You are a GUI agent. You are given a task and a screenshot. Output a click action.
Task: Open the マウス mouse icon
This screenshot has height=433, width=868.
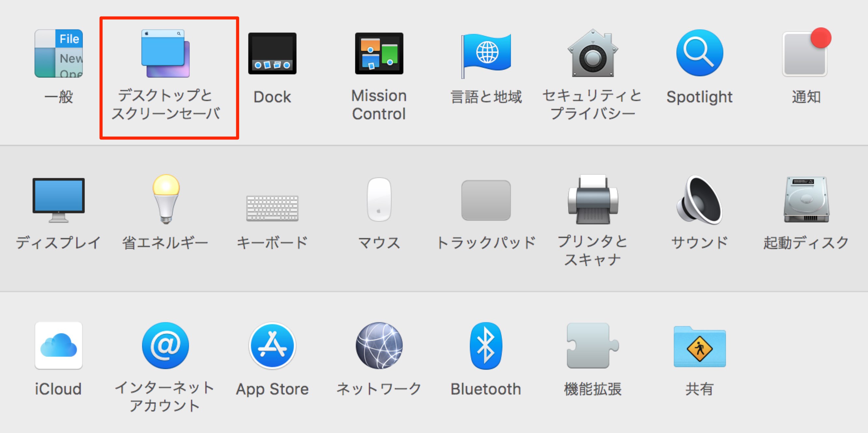[x=379, y=199]
